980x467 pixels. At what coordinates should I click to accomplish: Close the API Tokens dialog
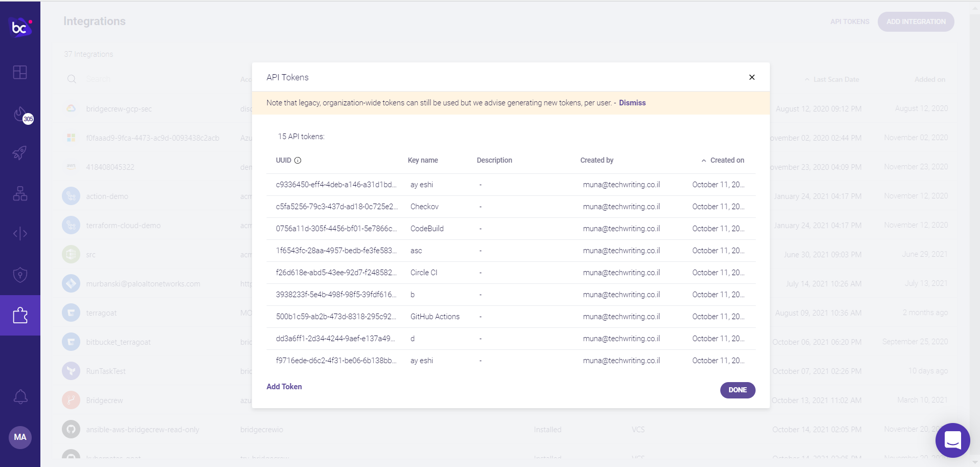click(751, 77)
